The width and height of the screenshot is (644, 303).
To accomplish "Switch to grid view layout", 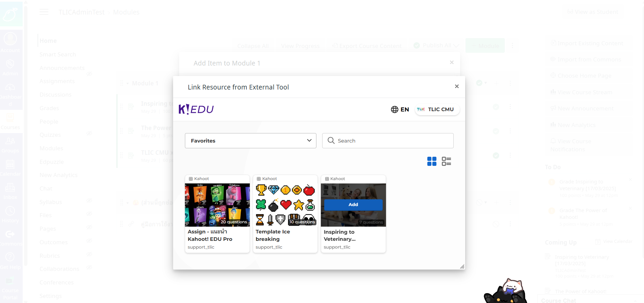I will click(x=432, y=161).
